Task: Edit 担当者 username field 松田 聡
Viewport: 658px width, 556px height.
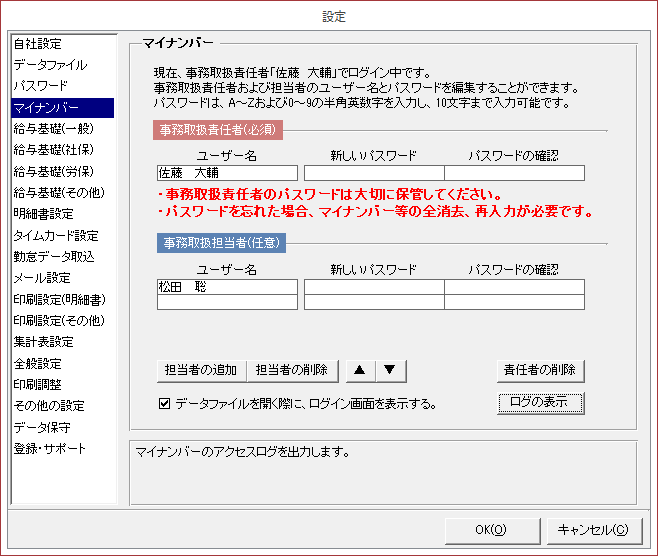Action: (x=227, y=287)
